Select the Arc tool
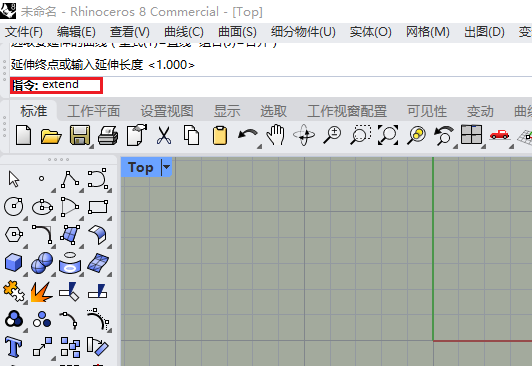The width and height of the screenshot is (532, 366). (70, 207)
